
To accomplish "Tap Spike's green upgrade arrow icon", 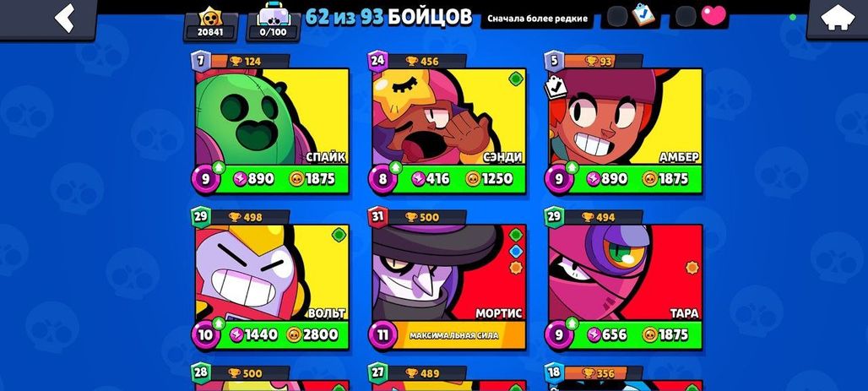I will [x=218, y=166].
